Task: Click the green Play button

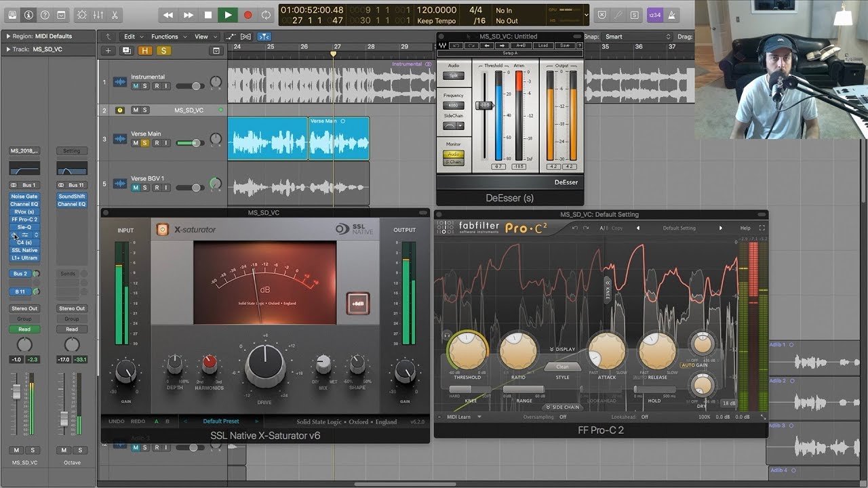Action: [228, 14]
